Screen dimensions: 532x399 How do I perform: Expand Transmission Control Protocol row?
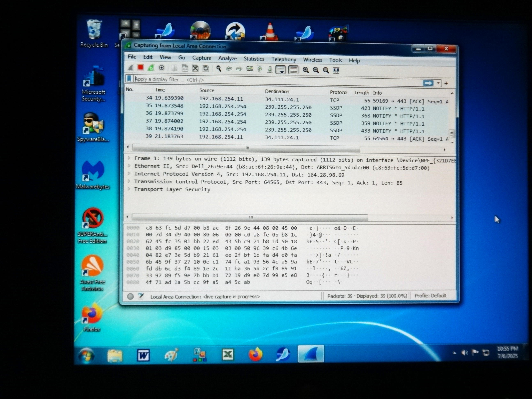coord(129,181)
